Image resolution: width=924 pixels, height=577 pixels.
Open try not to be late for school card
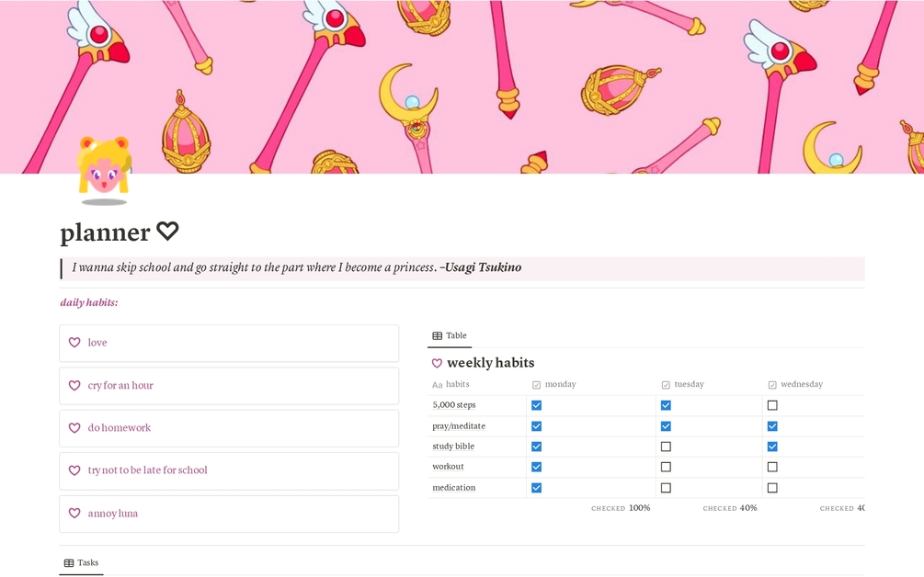click(229, 470)
